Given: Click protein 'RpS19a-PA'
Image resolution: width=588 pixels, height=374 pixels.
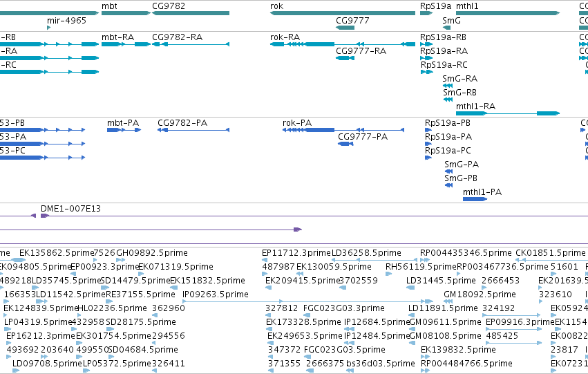Looking at the screenshot, I should pos(428,144).
